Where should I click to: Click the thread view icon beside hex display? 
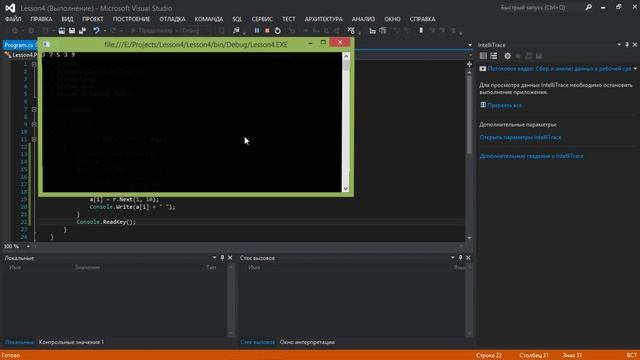click(372, 30)
